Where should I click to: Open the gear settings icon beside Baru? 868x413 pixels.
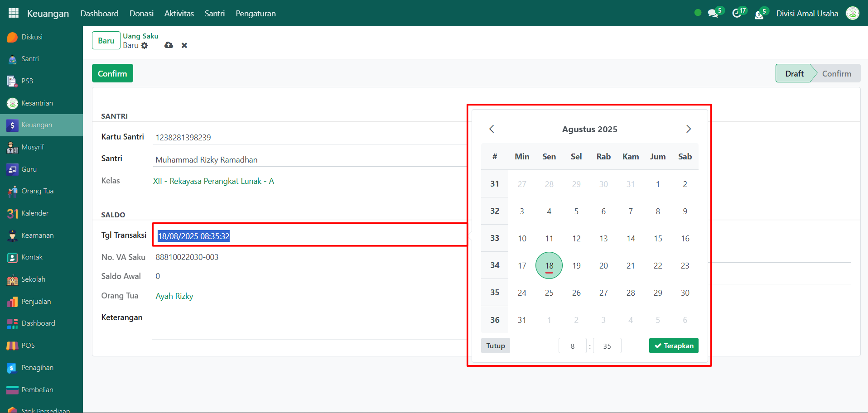[145, 46]
